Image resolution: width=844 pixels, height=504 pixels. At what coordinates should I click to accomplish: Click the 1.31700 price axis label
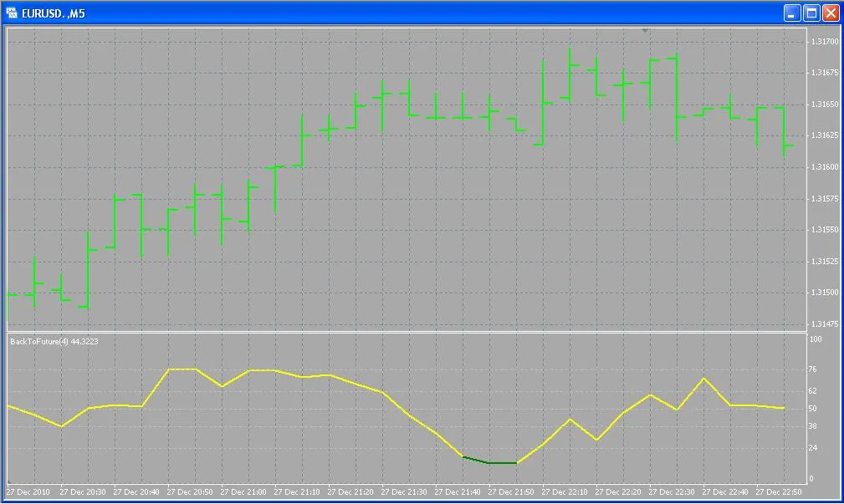823,42
